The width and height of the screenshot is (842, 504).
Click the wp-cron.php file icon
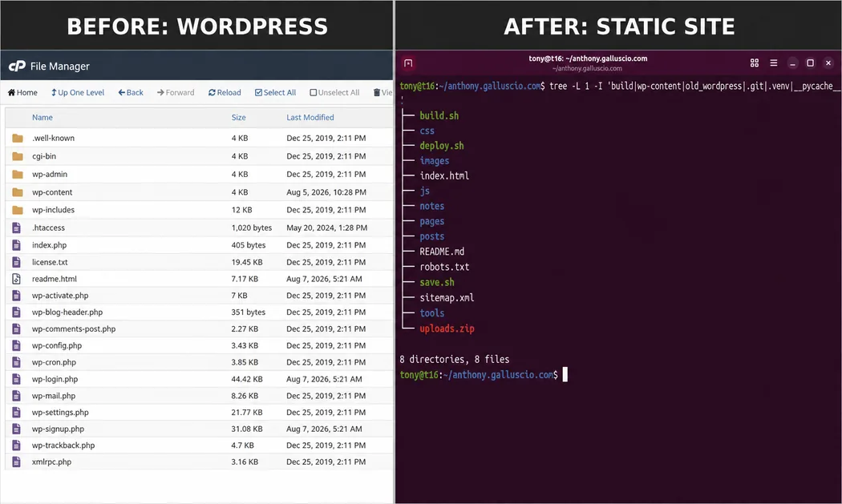point(17,361)
